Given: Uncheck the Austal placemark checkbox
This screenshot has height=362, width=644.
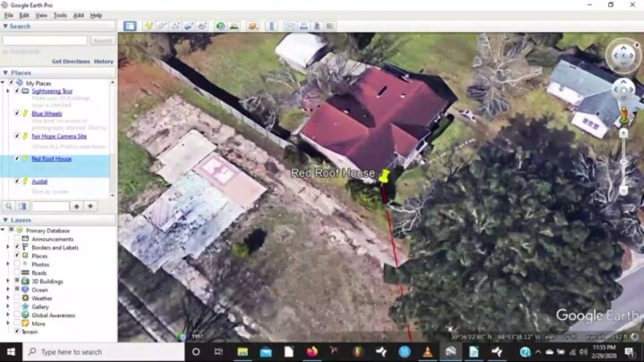Looking at the screenshot, I should [17, 181].
